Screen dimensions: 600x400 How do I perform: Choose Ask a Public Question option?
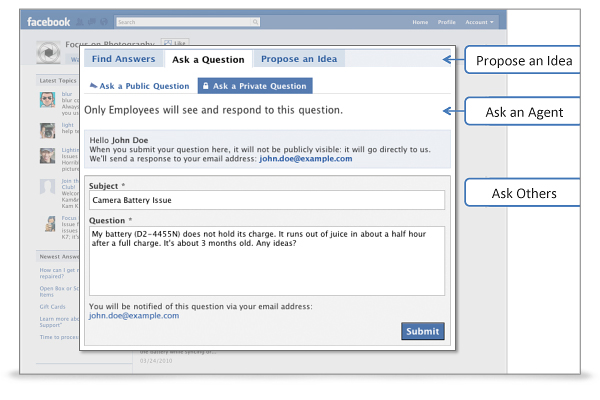click(141, 86)
